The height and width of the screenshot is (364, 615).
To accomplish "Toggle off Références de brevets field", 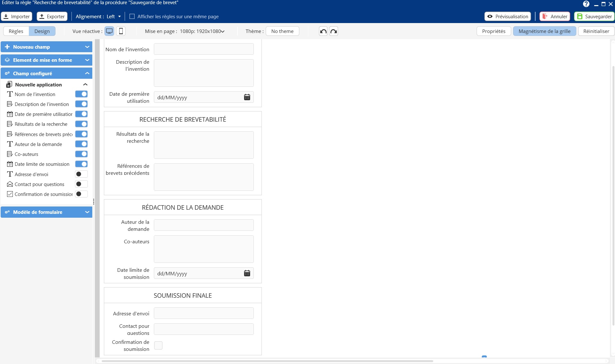I will (x=81, y=134).
